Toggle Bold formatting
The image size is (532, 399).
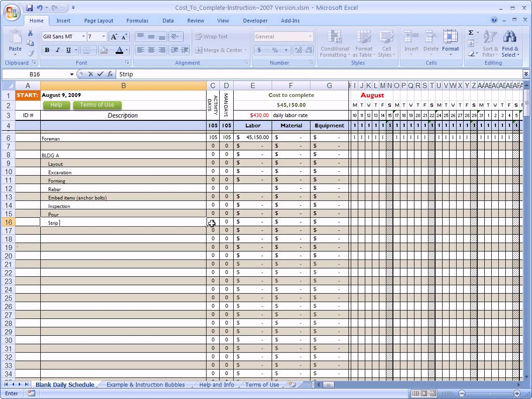click(47, 50)
